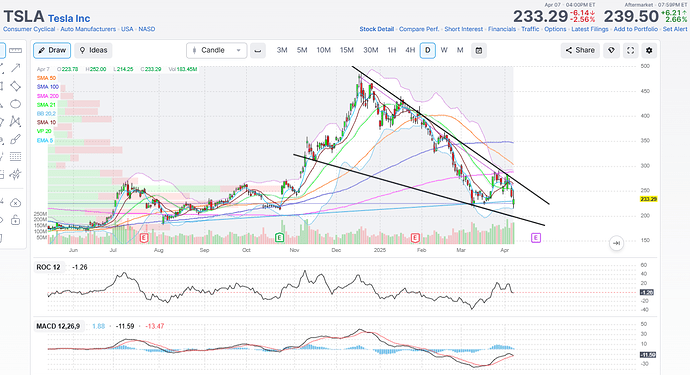
Task: Click the cloud delete drawings icon
Action: click(x=15, y=203)
